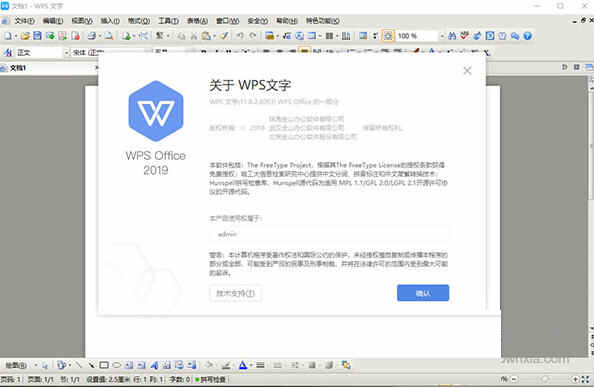Select the Arrow drawing tool
Image resolution: width=594 pixels, height=388 pixels.
(x=91, y=365)
